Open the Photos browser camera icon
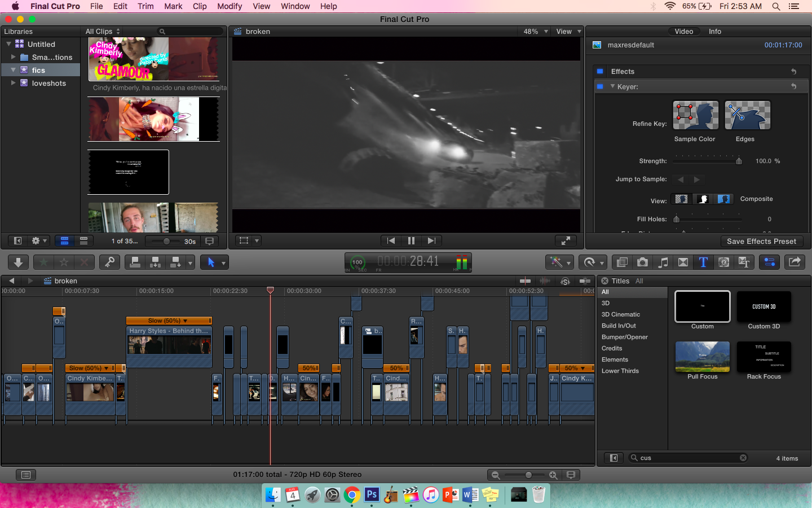This screenshot has height=508, width=812. click(x=642, y=262)
